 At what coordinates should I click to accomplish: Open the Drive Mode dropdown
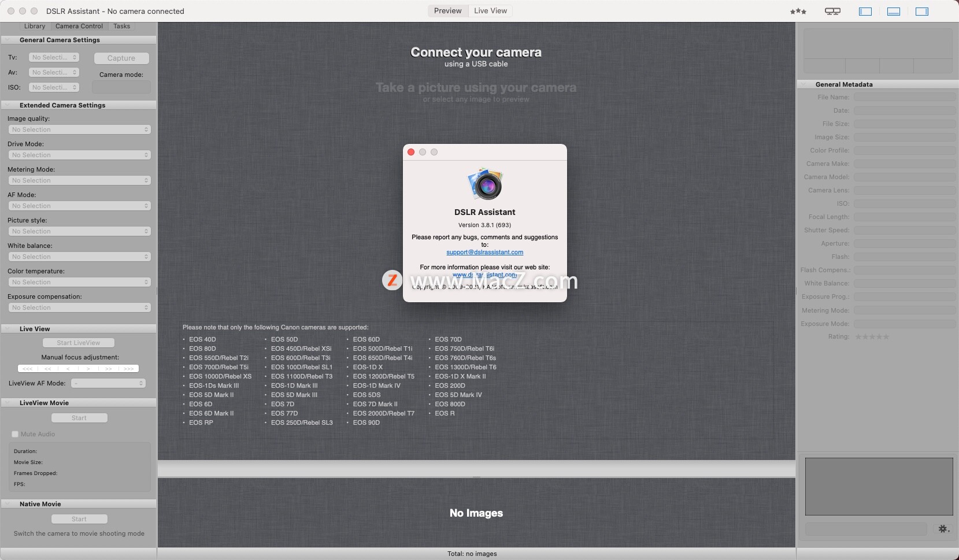(x=80, y=155)
